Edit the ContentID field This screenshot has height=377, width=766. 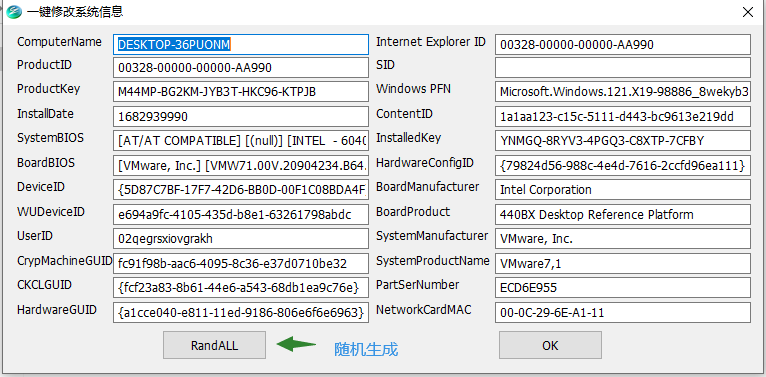623,116
